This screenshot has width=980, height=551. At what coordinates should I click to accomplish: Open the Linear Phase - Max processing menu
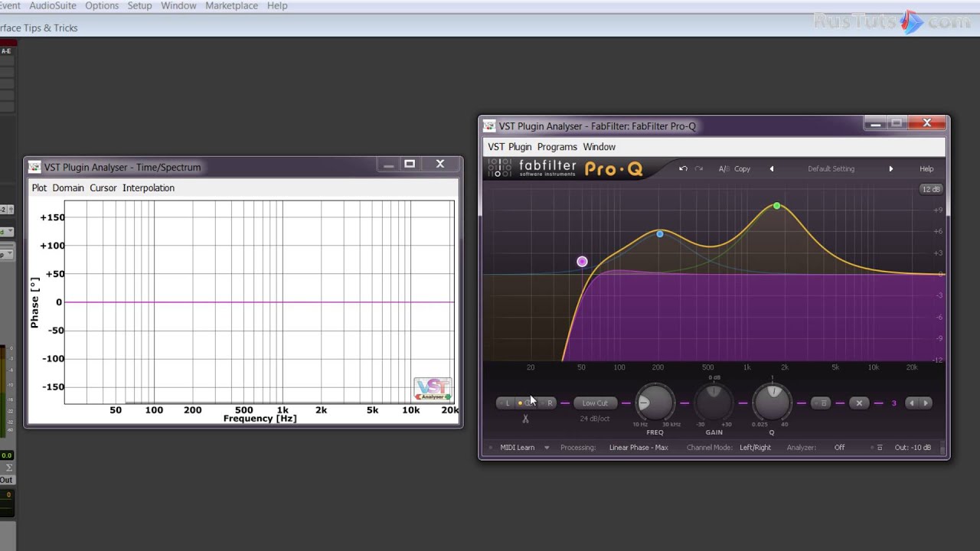tap(639, 448)
